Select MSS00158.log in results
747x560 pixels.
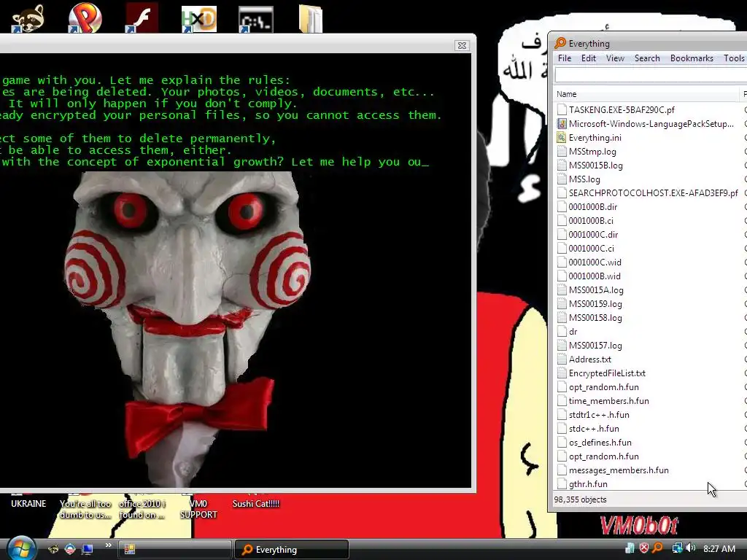pyautogui.click(x=595, y=318)
